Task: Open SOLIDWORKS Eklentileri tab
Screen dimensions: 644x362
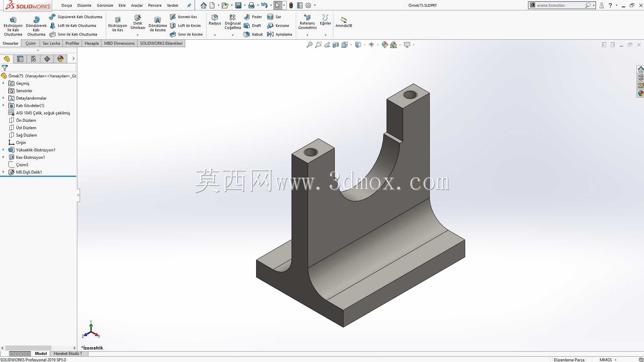Action: [x=161, y=43]
